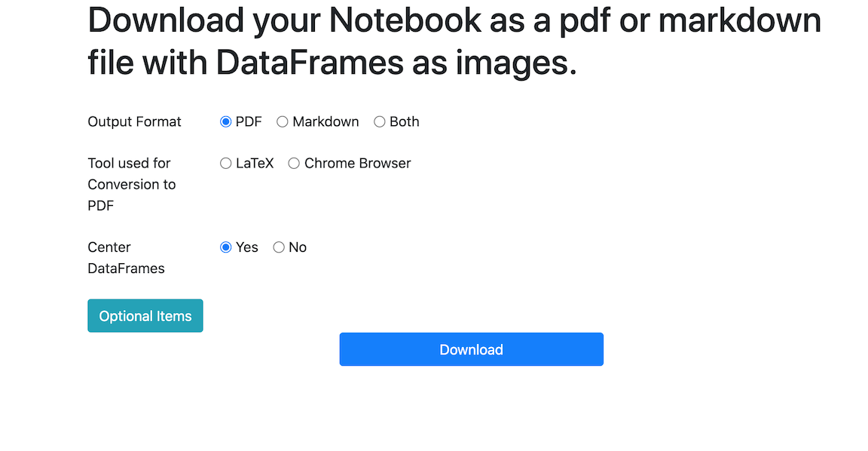This screenshot has height=451, width=868.
Task: Choose "Both" as the output format
Action: coord(379,121)
